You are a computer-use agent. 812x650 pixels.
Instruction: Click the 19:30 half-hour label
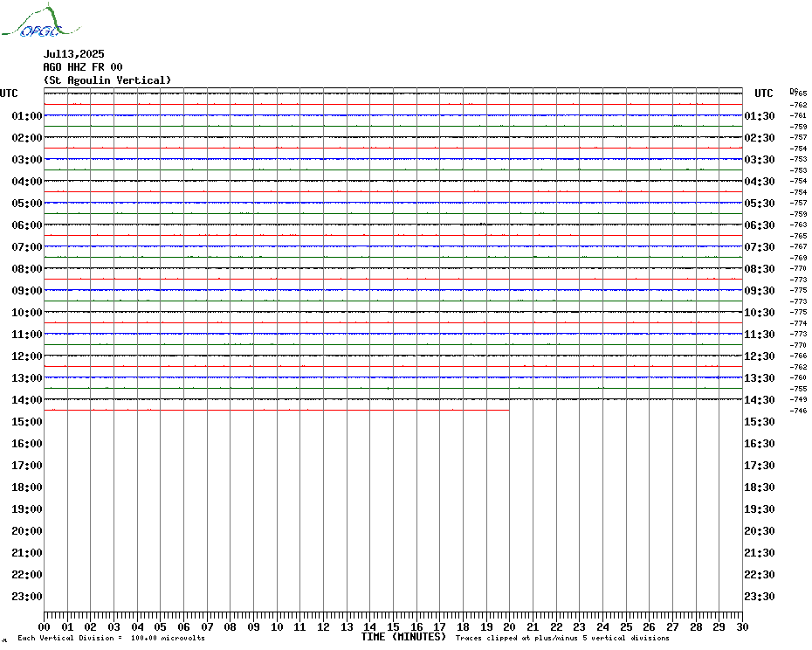pos(760,509)
